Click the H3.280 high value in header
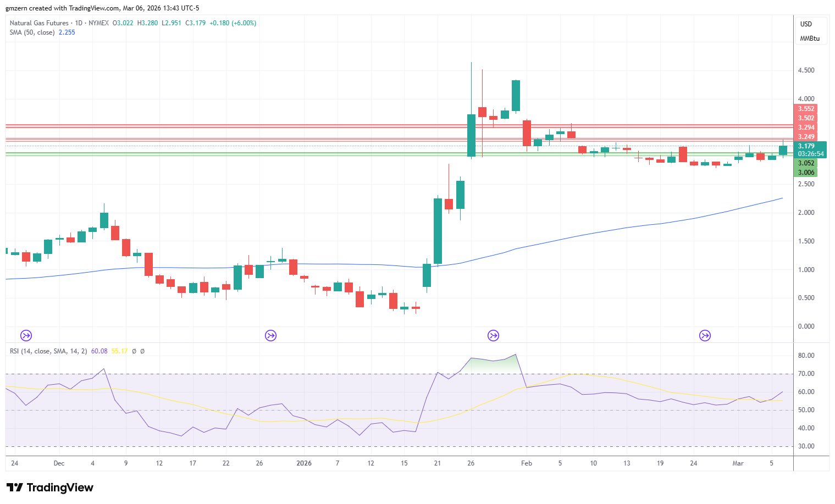Screen dimensions: 835x504 click(x=147, y=23)
